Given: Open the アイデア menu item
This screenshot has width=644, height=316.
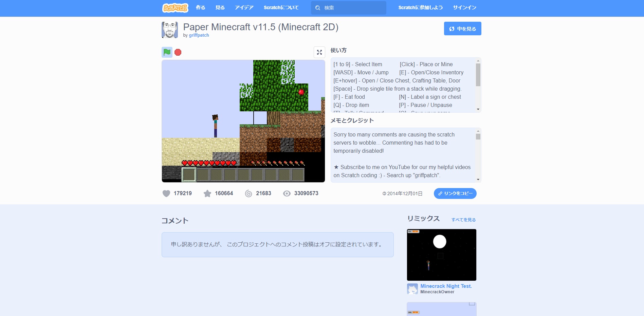Looking at the screenshot, I should point(244,7).
